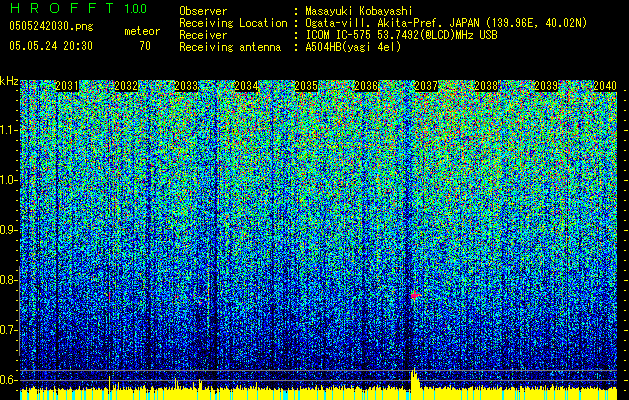Click the Receiving Location label
The width and height of the screenshot is (629, 400).
233,23
